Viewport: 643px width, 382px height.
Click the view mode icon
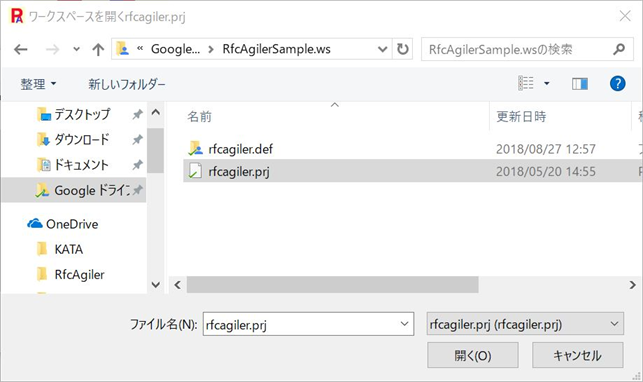(526, 83)
